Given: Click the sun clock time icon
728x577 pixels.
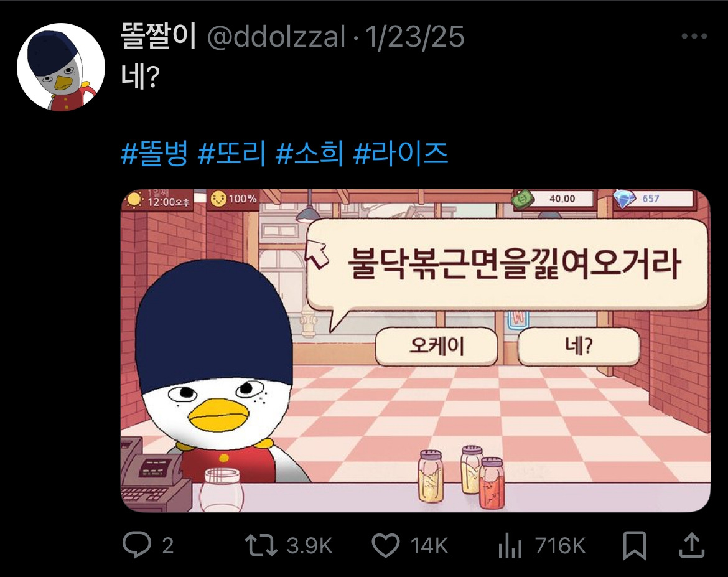Looking at the screenshot, I should tap(134, 199).
